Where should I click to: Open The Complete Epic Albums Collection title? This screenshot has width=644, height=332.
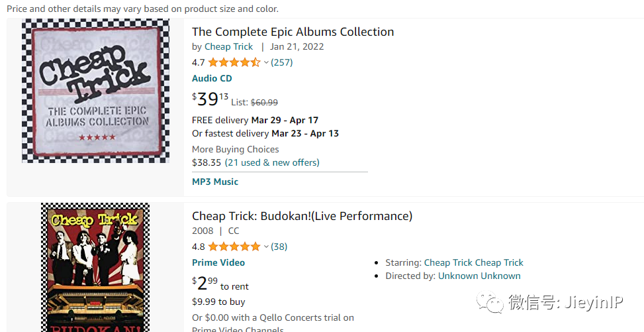click(293, 32)
